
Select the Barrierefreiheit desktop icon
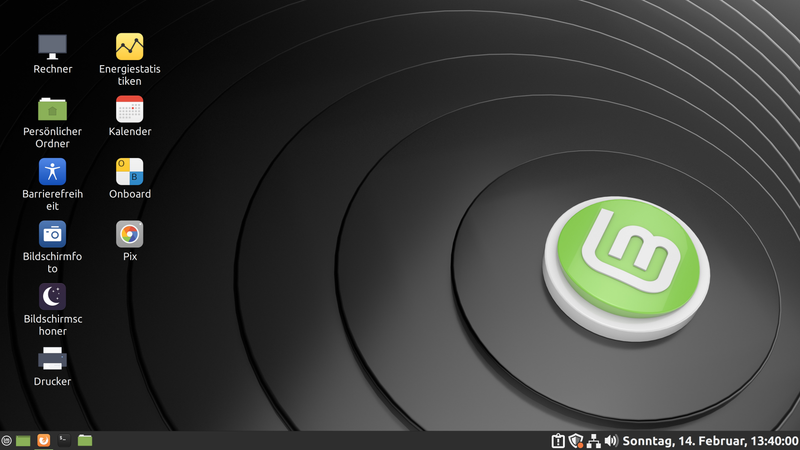[53, 171]
